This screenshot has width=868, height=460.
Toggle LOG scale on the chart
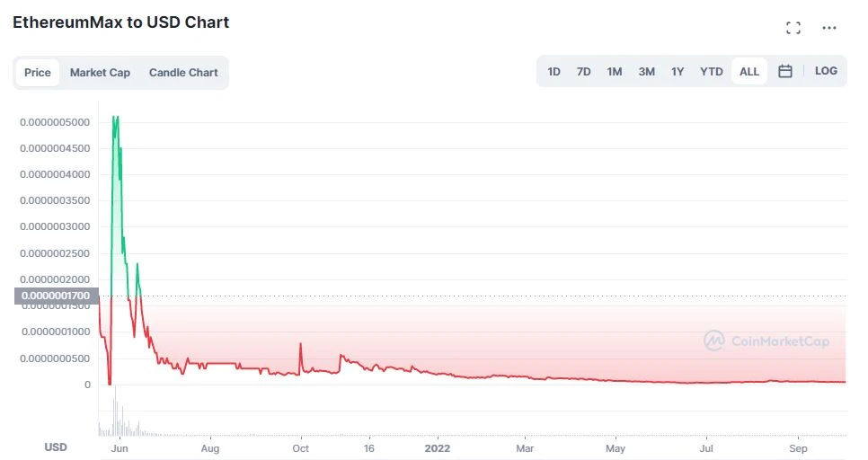pos(826,71)
